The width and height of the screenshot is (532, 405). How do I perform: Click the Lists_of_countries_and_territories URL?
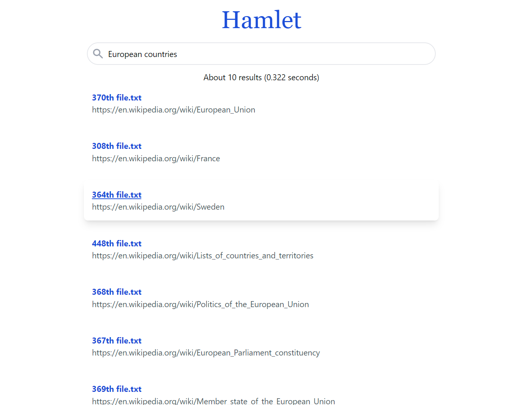(203, 255)
